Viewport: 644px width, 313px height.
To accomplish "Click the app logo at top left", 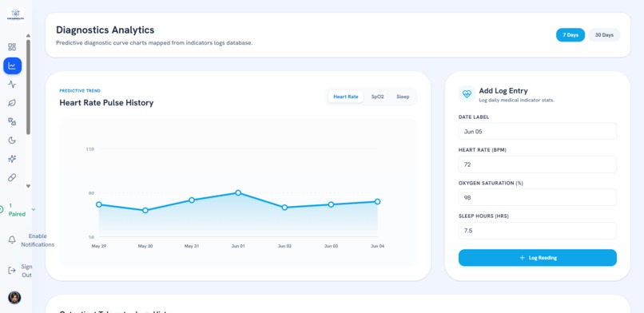I will click(16, 14).
